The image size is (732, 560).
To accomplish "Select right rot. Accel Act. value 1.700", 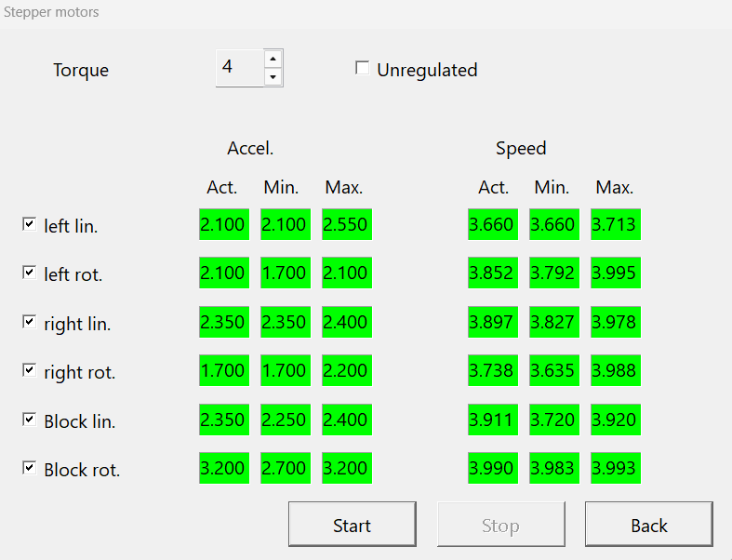I will click(x=224, y=370).
